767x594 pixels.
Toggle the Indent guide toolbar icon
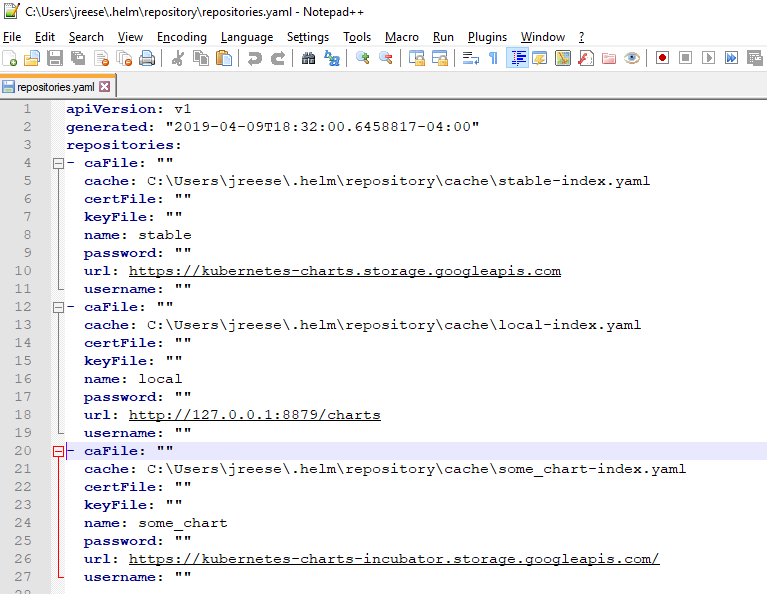point(517,58)
